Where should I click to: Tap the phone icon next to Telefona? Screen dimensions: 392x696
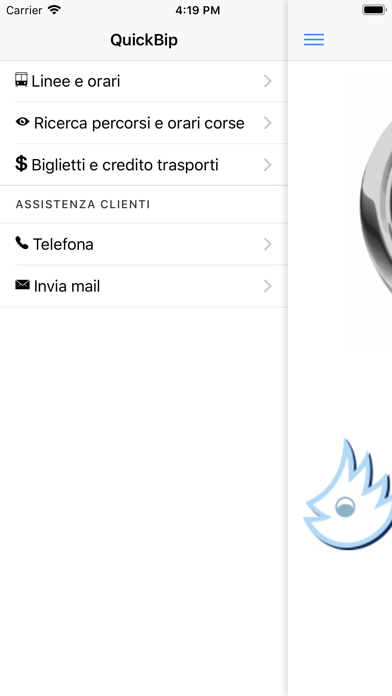tap(22, 243)
